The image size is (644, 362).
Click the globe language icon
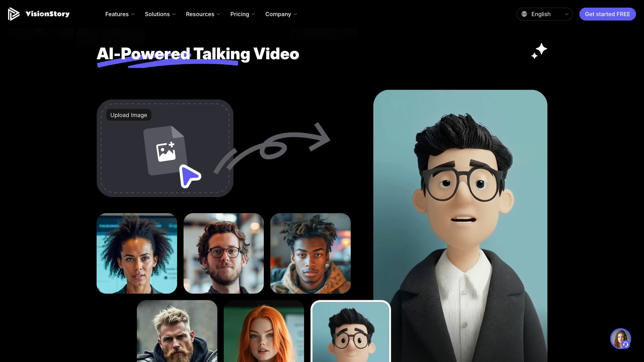click(524, 14)
